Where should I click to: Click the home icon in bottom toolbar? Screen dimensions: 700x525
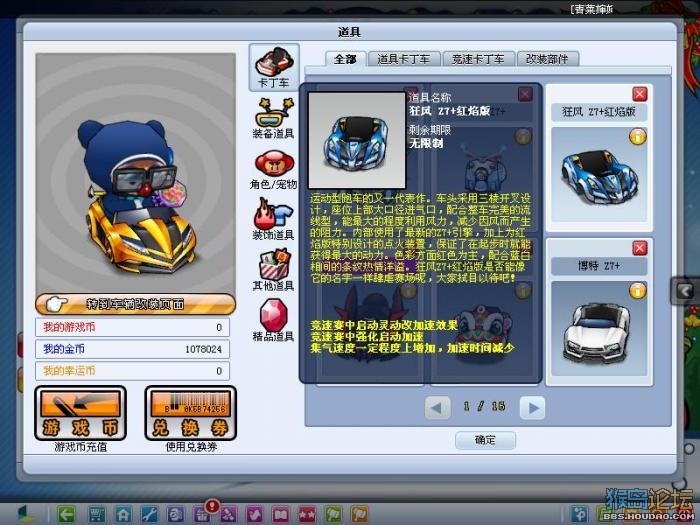tap(124, 514)
